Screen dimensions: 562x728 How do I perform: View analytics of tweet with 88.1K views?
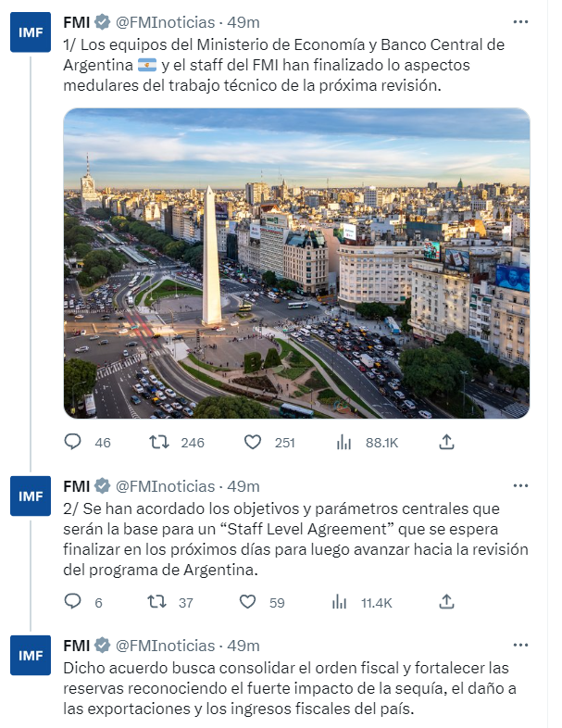(343, 442)
